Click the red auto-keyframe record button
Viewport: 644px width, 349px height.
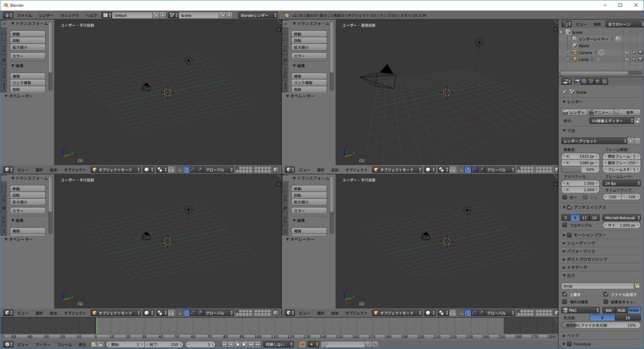coord(303,345)
